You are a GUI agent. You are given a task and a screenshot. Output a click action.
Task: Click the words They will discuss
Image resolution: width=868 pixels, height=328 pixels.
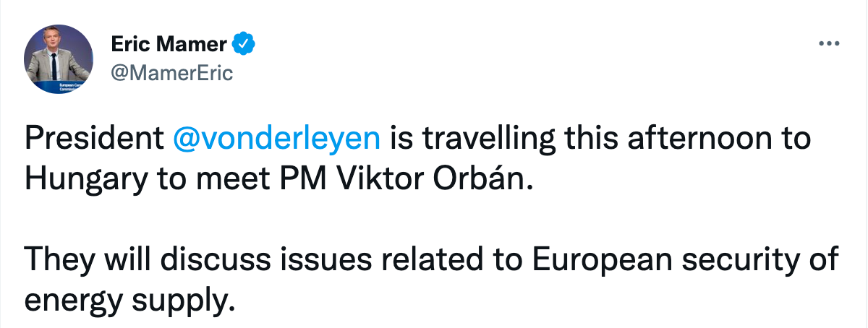[x=134, y=259]
